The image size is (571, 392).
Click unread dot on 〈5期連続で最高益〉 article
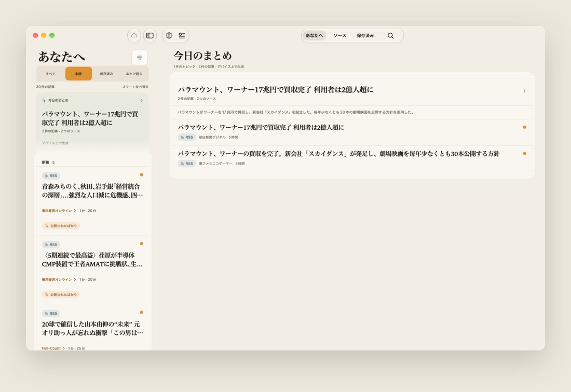(142, 244)
